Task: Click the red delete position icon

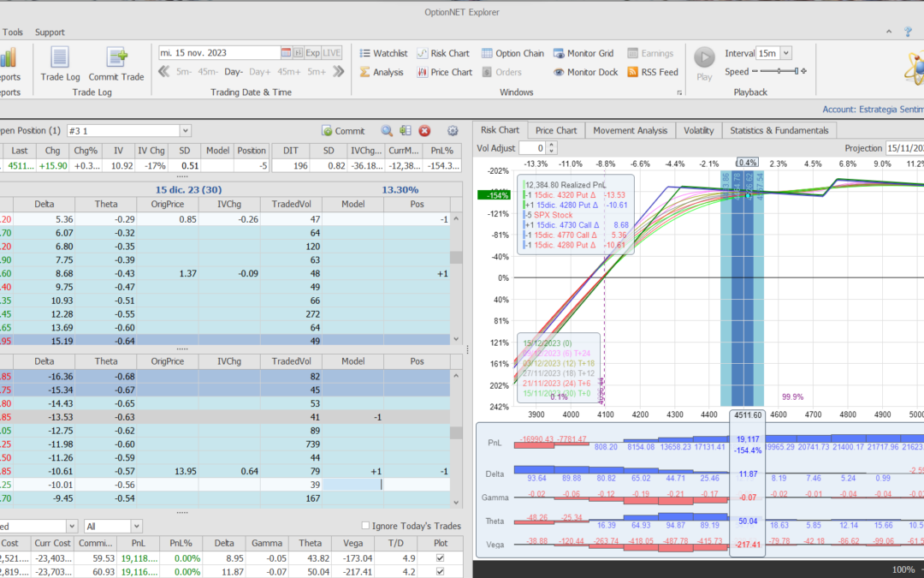Action: (424, 131)
